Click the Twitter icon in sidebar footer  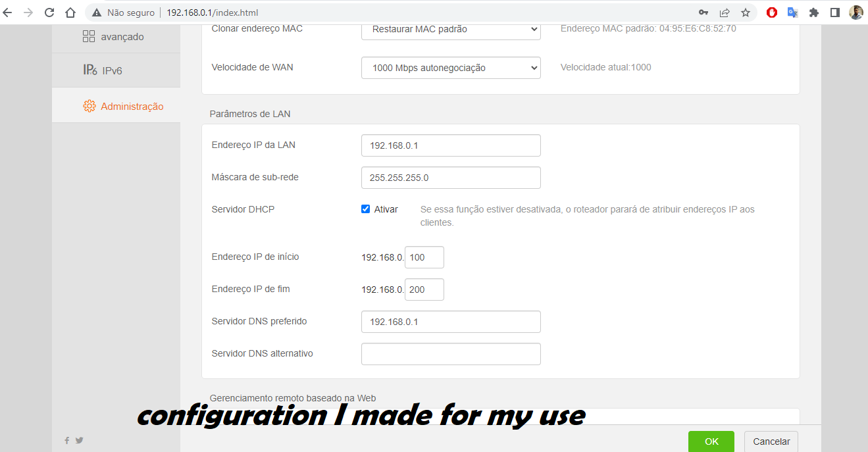tap(79, 441)
